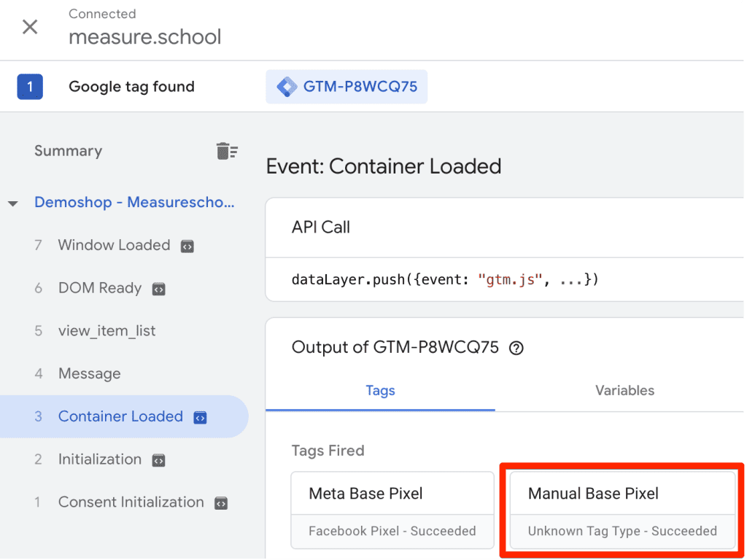Select the Message event
This screenshot has width=747, height=560.
click(90, 374)
